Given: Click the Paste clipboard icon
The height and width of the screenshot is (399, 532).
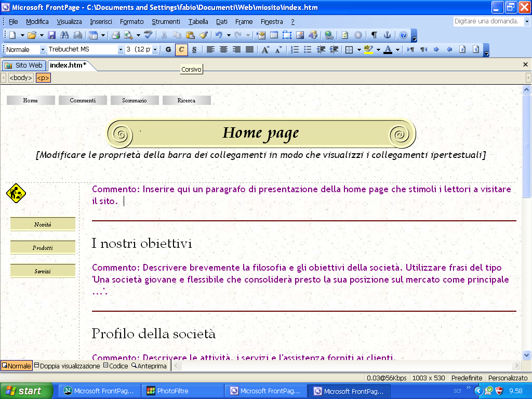Looking at the screenshot, I should [x=190, y=35].
